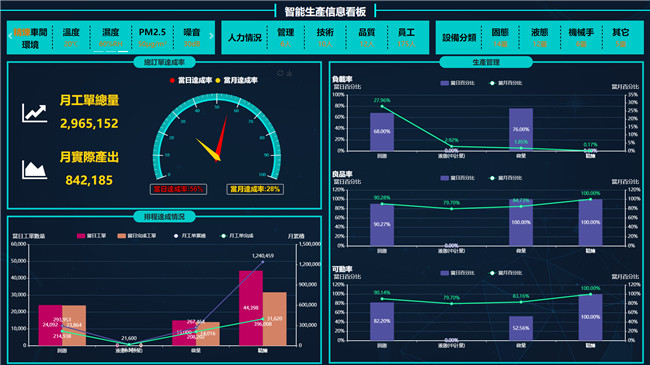The width and height of the screenshot is (650, 365).
Task: Click the 當月達成率:28% label box
Action: 255,189
